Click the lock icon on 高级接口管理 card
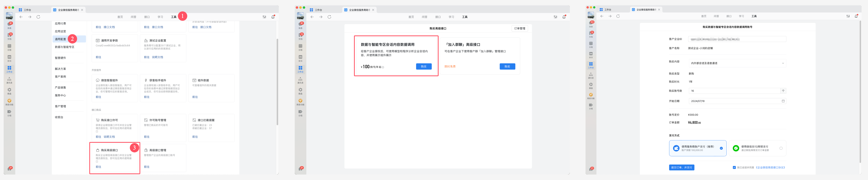Screen dimensions: 868x180 click(x=146, y=150)
